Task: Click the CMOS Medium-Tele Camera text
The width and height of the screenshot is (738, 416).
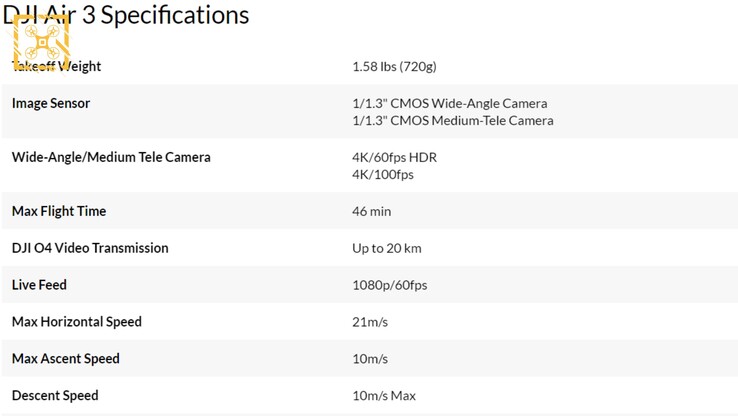Action: click(x=452, y=121)
